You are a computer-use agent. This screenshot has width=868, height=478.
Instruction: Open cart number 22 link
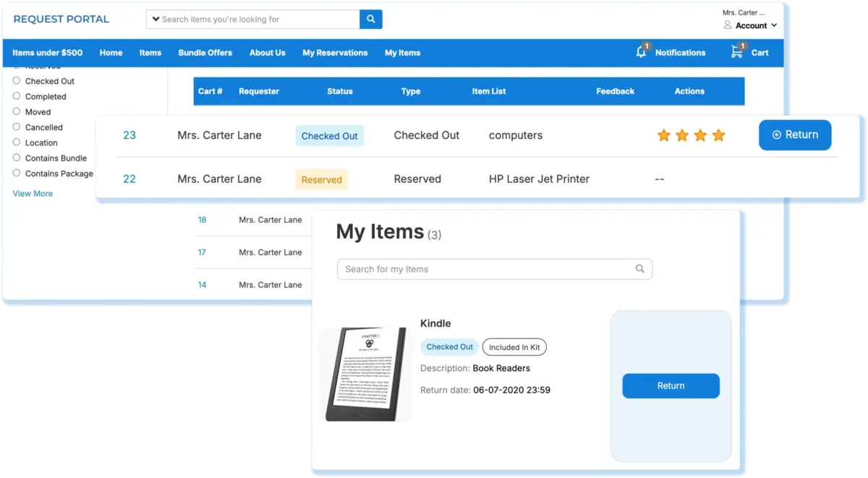click(129, 179)
